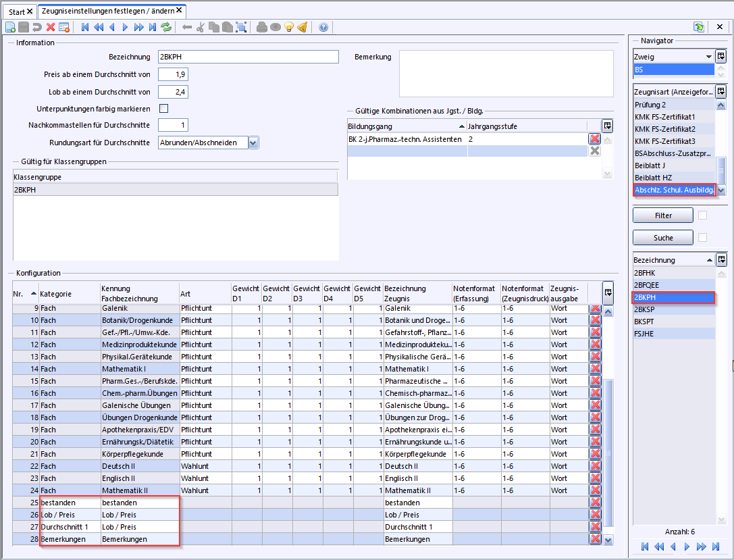The height and width of the screenshot is (560, 734).
Task: Switch to the Start tab
Action: (x=16, y=11)
